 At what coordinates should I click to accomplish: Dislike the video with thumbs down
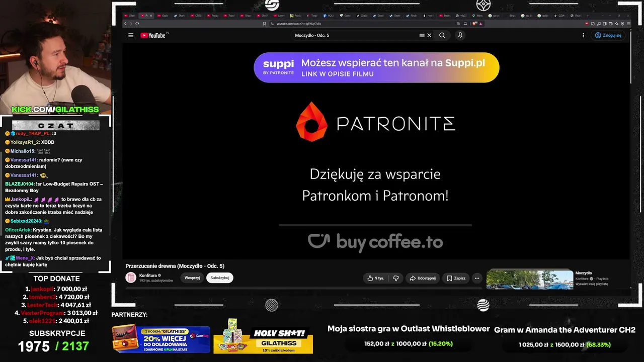[396, 278]
